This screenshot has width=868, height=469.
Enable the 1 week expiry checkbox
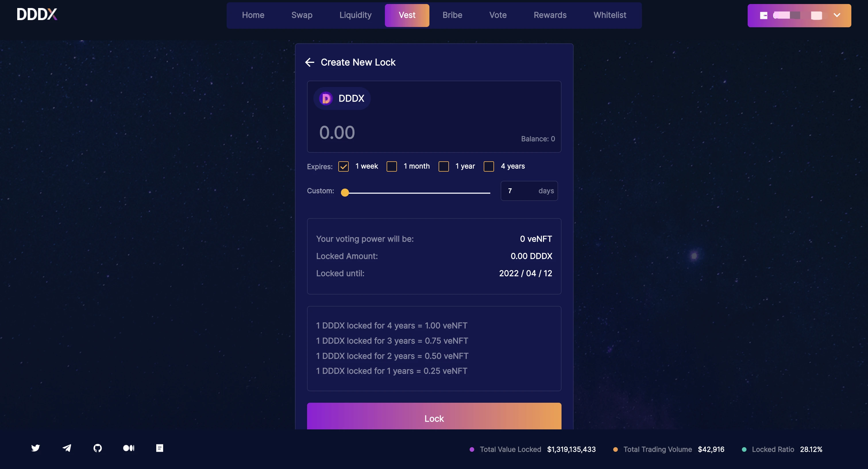(x=344, y=166)
